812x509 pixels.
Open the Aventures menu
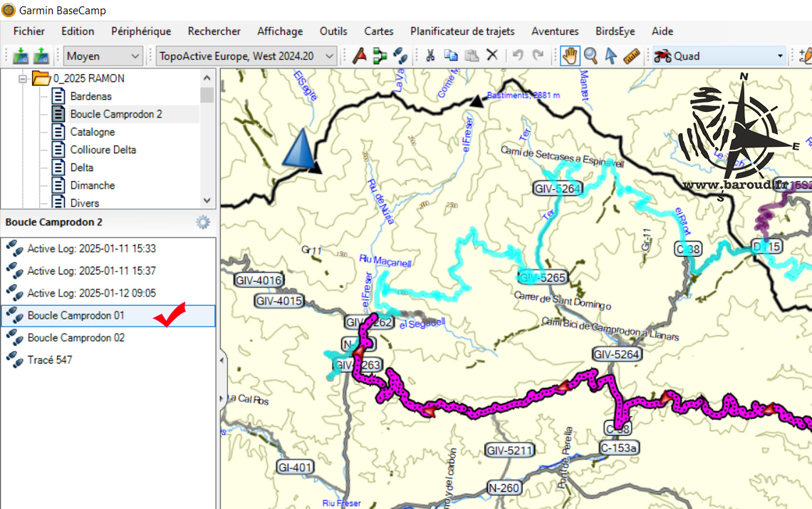coord(555,31)
